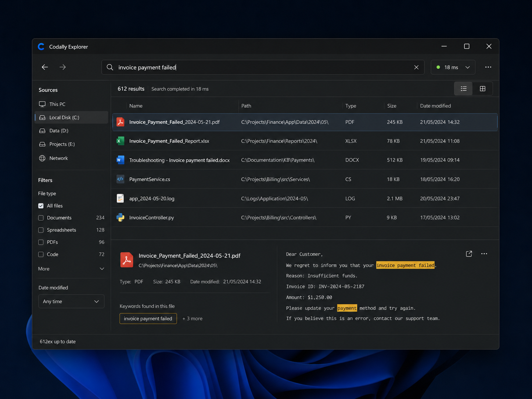This screenshot has height=399, width=532.
Task: Check the PDFs filter checkbox
Action: (x=41, y=242)
